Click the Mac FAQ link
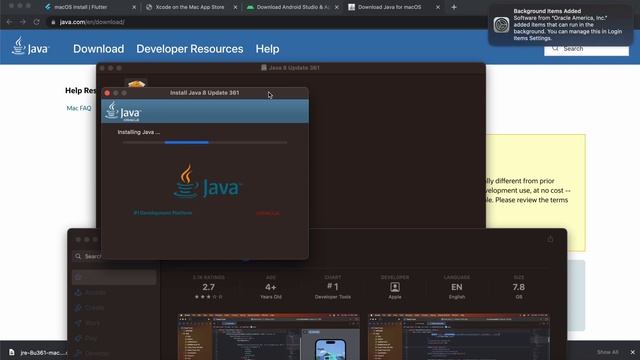The image size is (640, 360). (79, 108)
